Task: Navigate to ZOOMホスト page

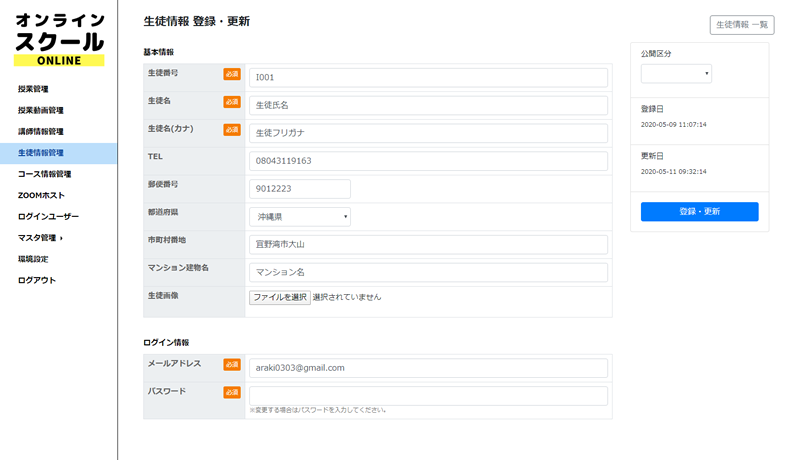Action: [x=41, y=195]
